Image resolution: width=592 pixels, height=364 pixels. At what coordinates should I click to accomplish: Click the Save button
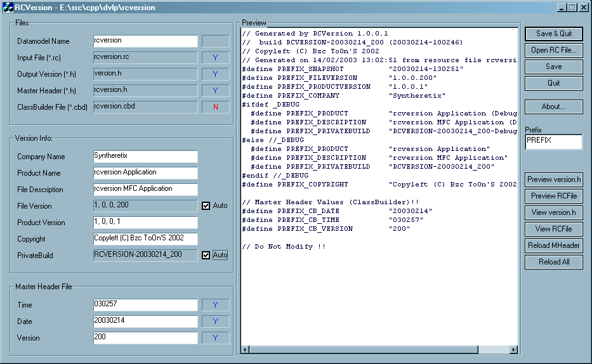pos(553,67)
